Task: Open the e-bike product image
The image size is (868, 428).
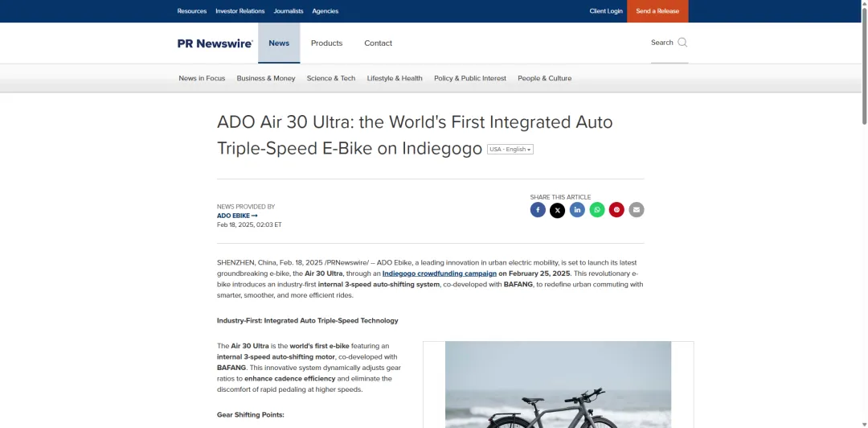Action: [x=558, y=385]
